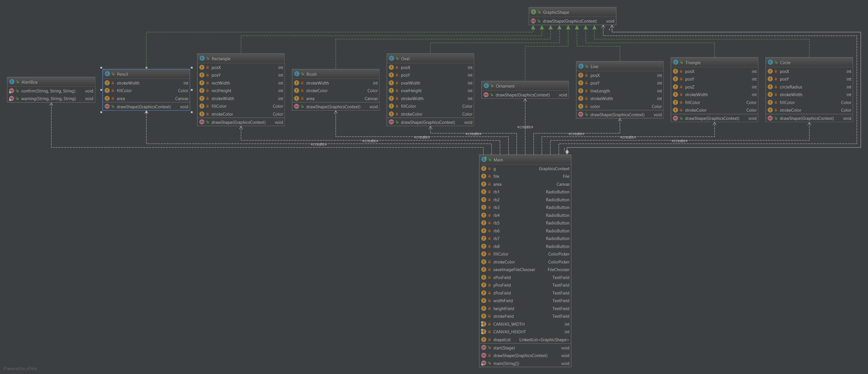868x374 pixels.
Task: Click the method icon of main(String[])
Action: coord(483,364)
